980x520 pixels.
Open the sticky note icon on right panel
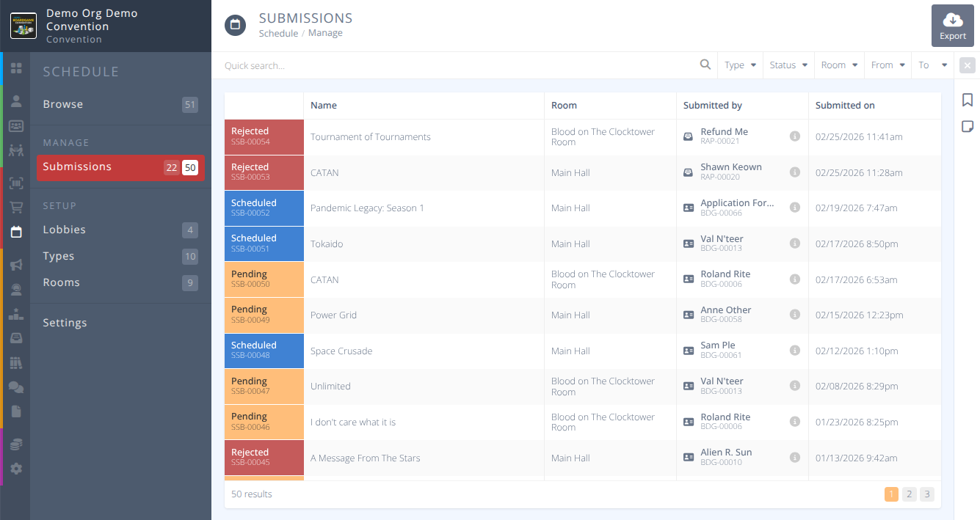click(x=968, y=127)
